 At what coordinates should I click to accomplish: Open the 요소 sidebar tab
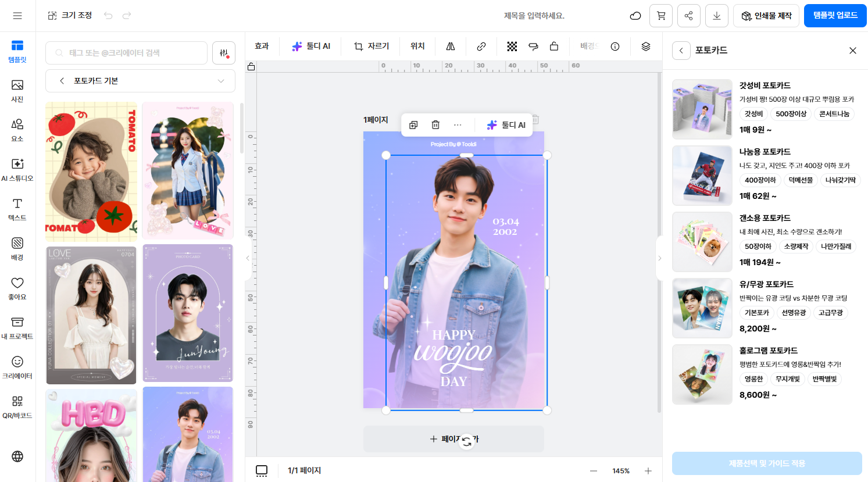pos(17,131)
